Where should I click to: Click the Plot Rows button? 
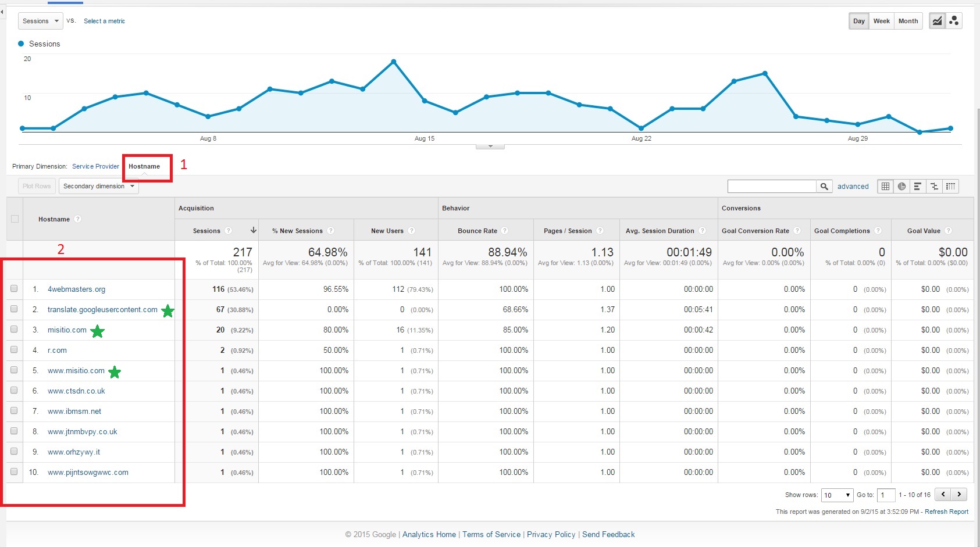coord(37,186)
